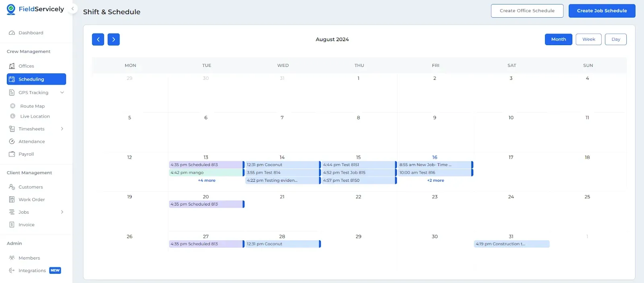The width and height of the screenshot is (644, 283).
Task: Click the Offices building icon
Action: [x=12, y=66]
